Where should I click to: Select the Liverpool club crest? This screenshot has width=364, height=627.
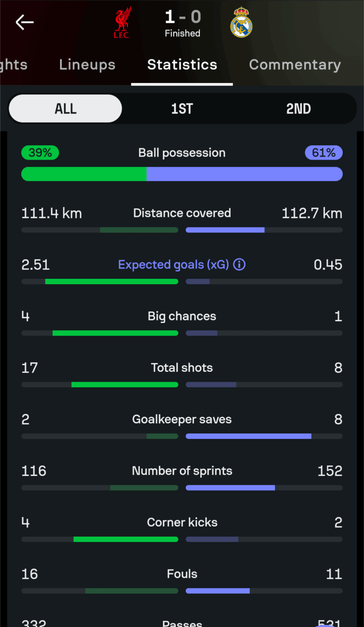[122, 22]
